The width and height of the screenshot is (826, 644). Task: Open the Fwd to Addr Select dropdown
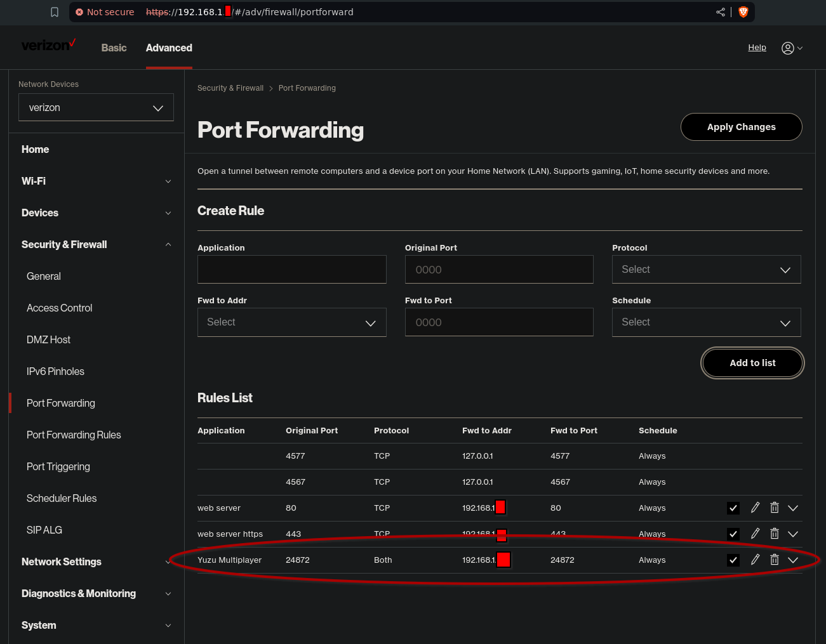(x=291, y=322)
